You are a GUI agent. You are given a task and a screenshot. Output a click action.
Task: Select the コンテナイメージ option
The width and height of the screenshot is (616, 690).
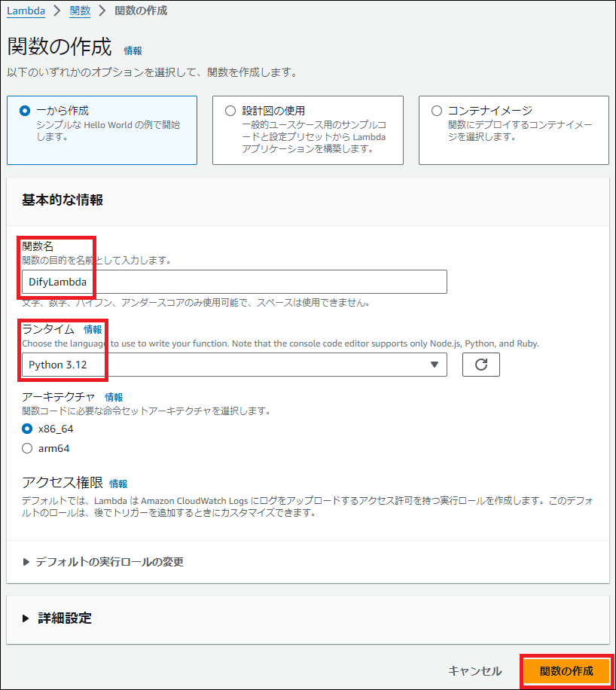pos(437,111)
